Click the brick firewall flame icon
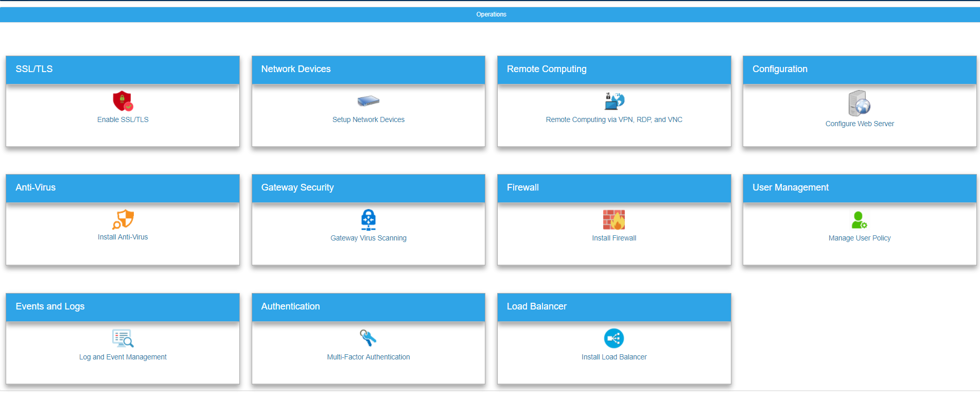980x396 pixels. (x=614, y=220)
